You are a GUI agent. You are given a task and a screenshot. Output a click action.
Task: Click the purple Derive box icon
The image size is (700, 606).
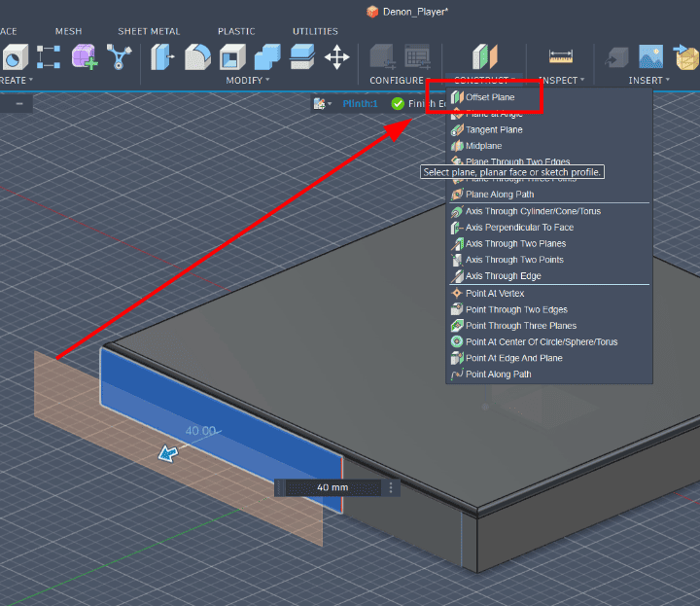point(85,56)
